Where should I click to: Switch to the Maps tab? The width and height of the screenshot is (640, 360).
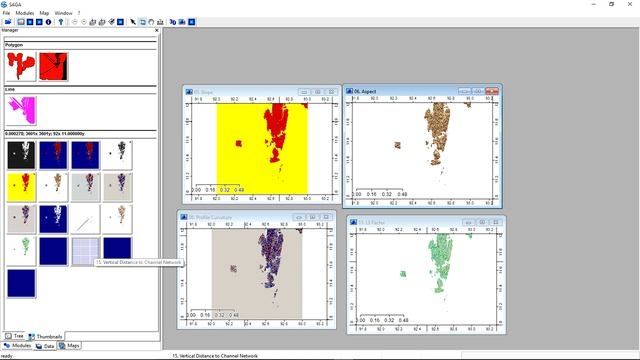(x=69, y=346)
